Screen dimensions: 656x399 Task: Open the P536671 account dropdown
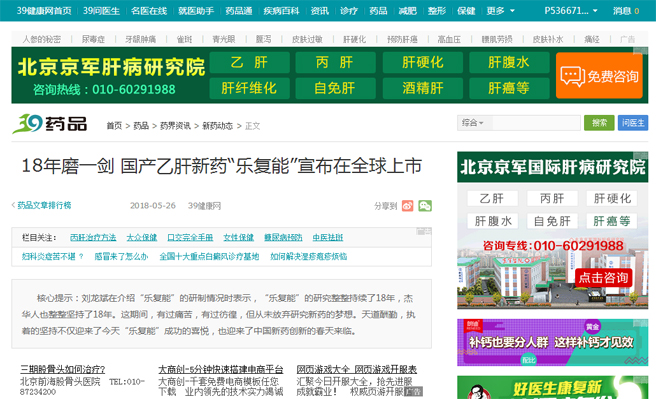click(571, 11)
